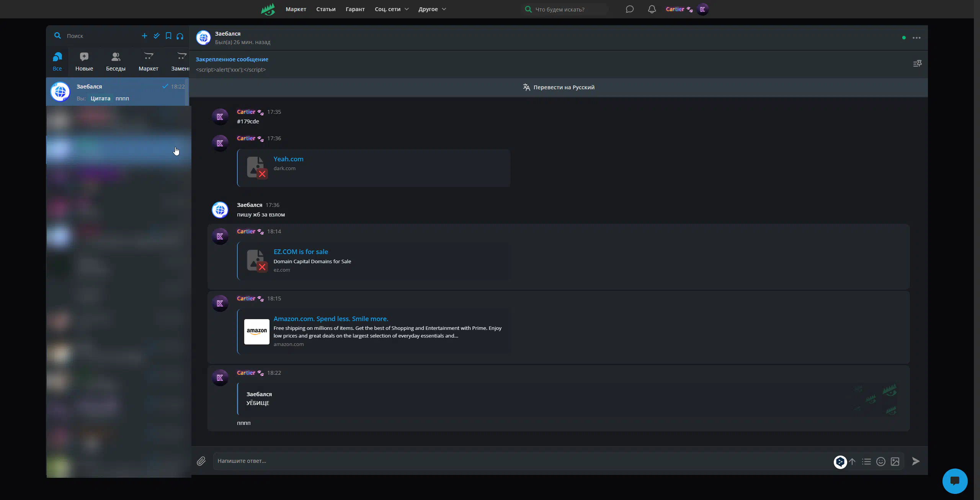
Task: Insert image with picture icon
Action: click(895, 462)
